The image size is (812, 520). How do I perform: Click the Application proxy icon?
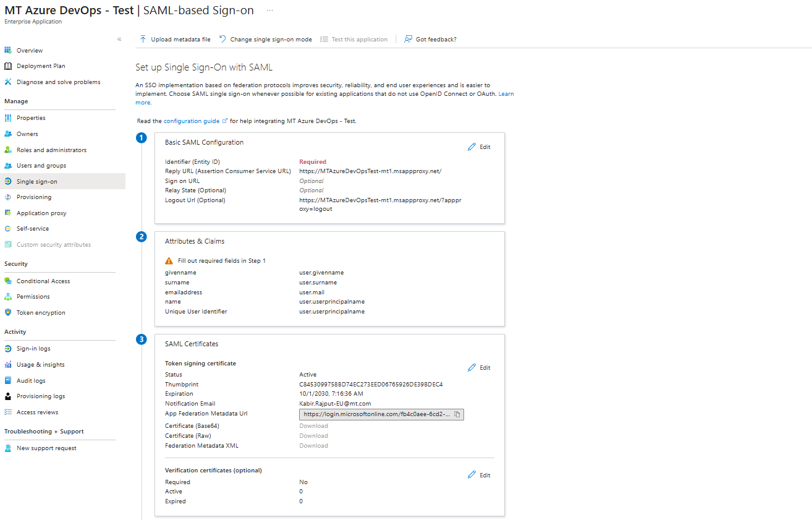(x=8, y=213)
